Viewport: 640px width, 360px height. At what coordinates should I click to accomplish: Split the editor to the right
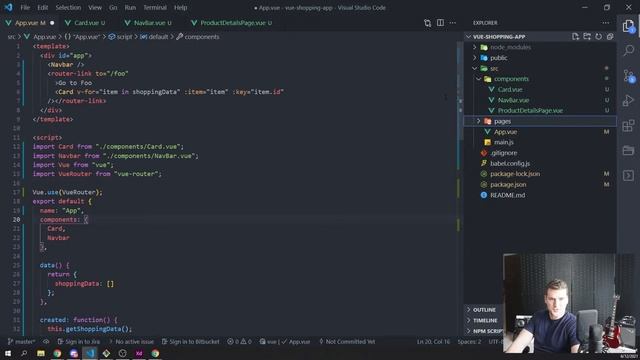pos(440,23)
